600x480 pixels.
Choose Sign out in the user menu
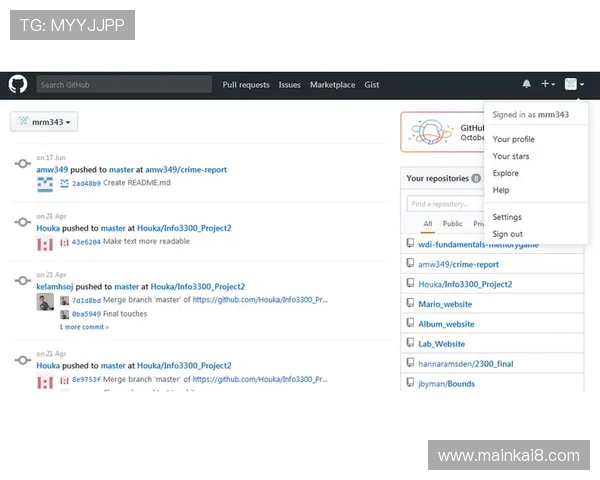pyautogui.click(x=507, y=234)
